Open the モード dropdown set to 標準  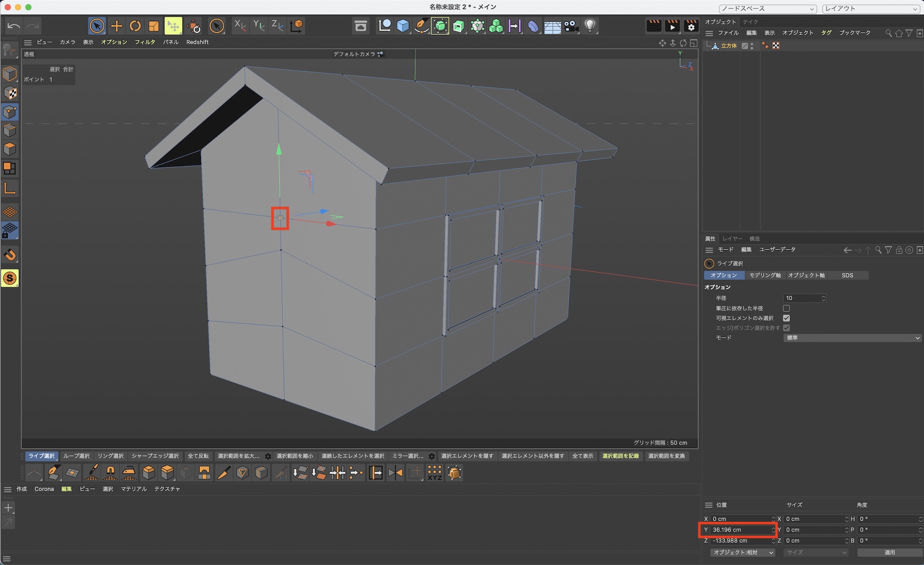pos(851,338)
